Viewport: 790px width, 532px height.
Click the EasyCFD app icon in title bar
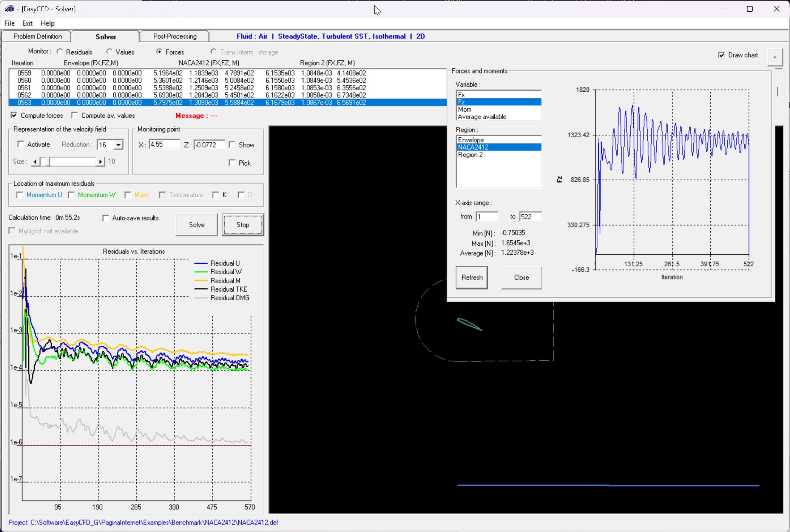pyautogui.click(x=9, y=9)
